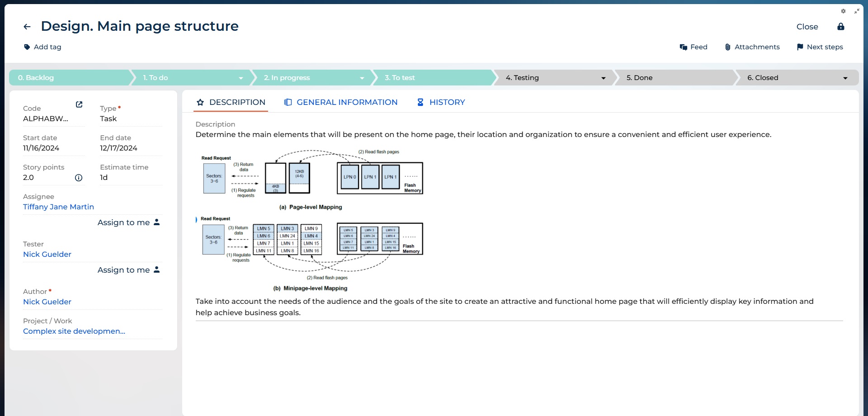The height and width of the screenshot is (416, 868).
Task: Click the star icon on Description tab
Action: coord(200,102)
